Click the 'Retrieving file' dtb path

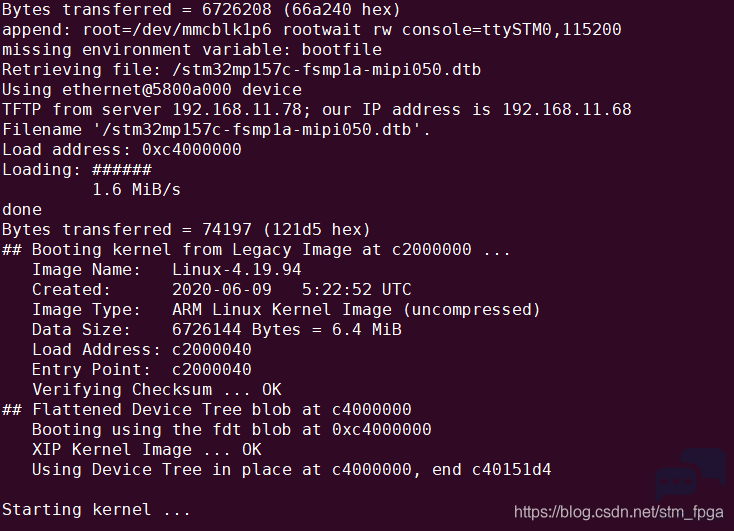[x=327, y=70]
